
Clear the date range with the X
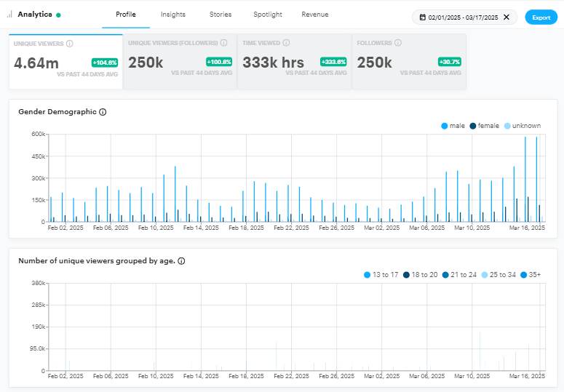[507, 17]
